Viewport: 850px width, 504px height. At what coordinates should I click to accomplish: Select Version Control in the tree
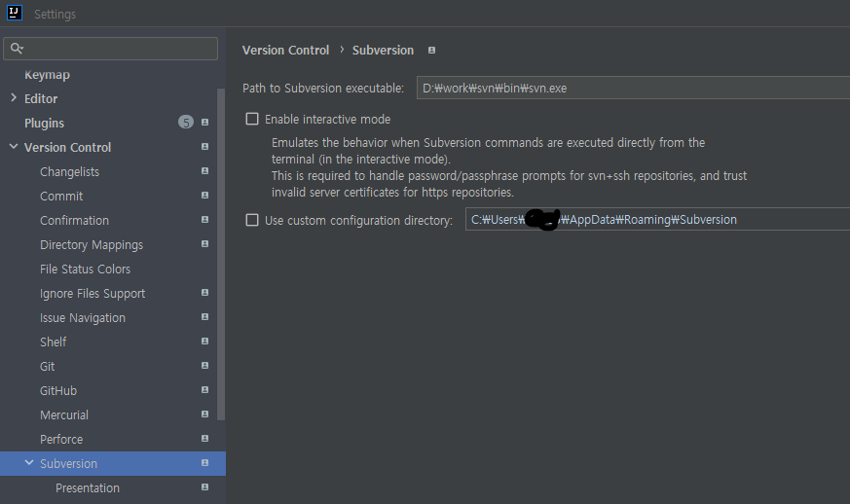pos(68,148)
